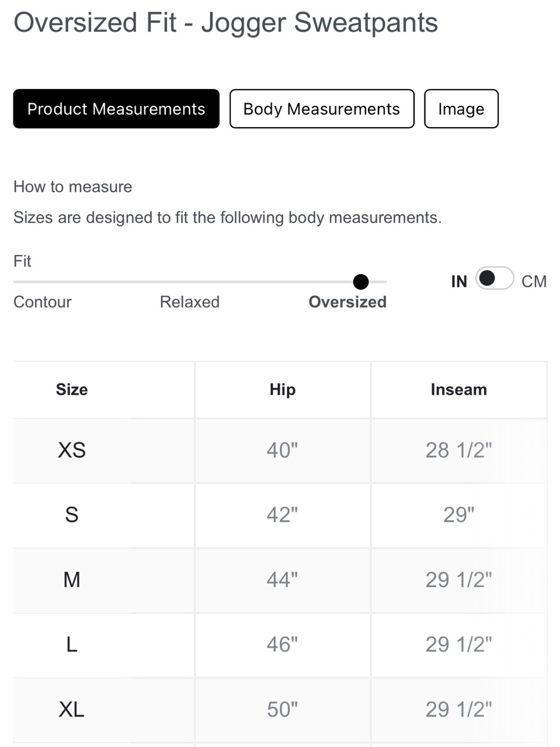Click the 46" hip value for L
Screen dimensions: 560x747
click(282, 644)
